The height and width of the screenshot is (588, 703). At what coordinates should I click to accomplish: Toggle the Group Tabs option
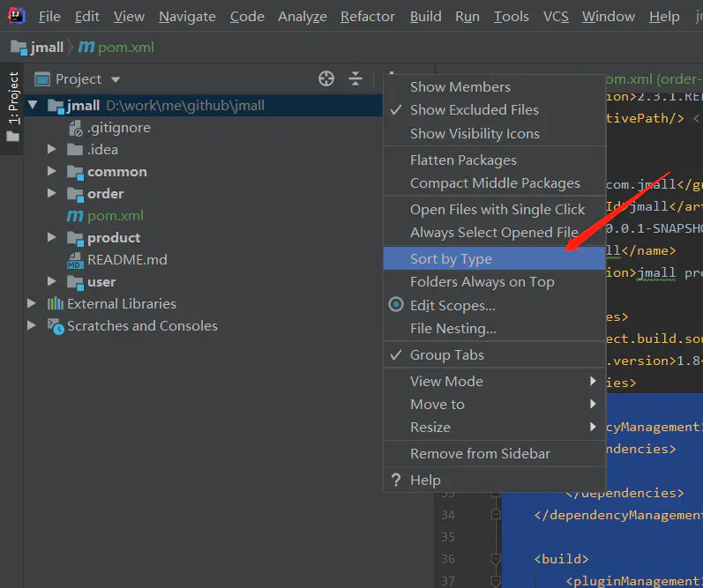click(446, 355)
